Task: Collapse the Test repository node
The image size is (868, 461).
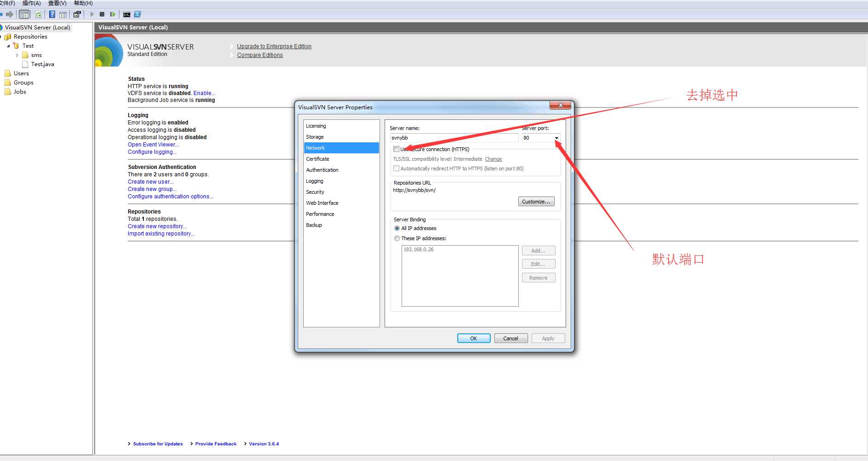Action: (8, 46)
